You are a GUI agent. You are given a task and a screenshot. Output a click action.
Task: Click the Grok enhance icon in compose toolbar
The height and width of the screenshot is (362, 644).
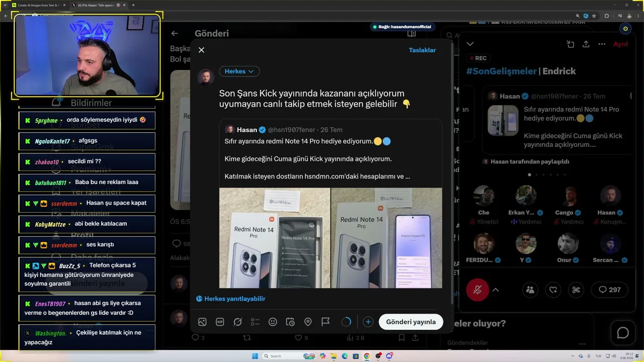237,322
